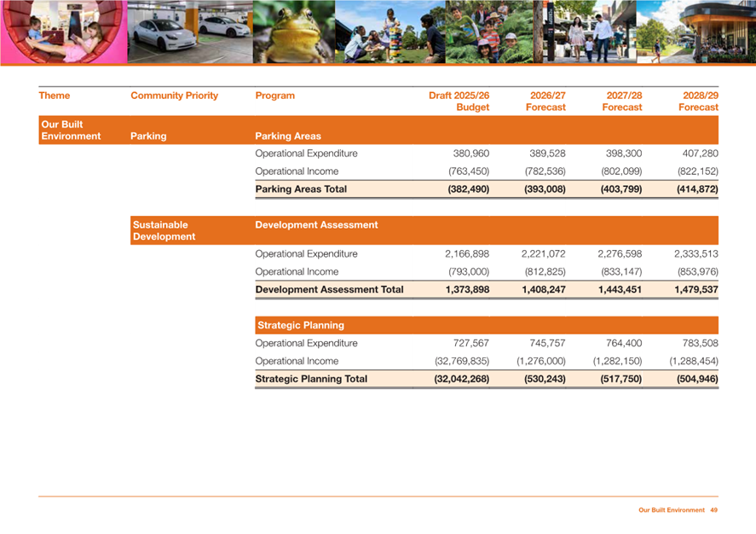The height and width of the screenshot is (534, 756).
Task: Click the Strategic Planning Total value (32,042,268)
Action: [455, 379]
